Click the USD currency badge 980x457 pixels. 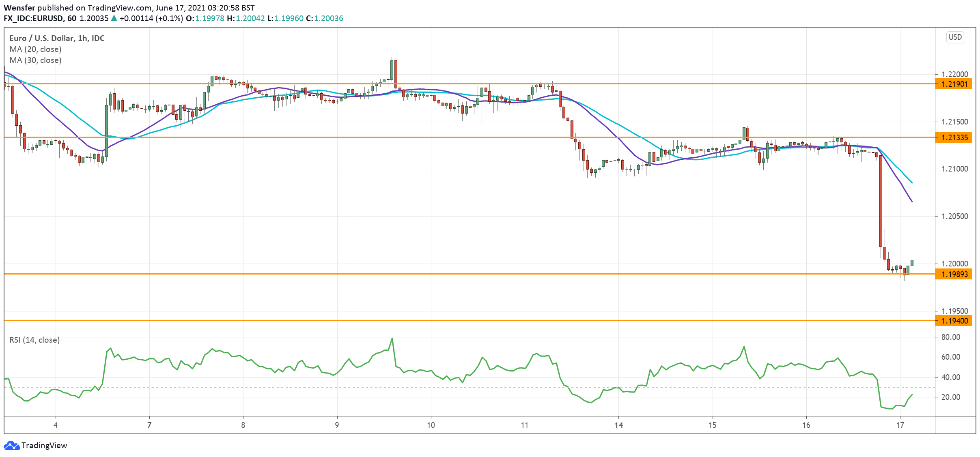955,37
